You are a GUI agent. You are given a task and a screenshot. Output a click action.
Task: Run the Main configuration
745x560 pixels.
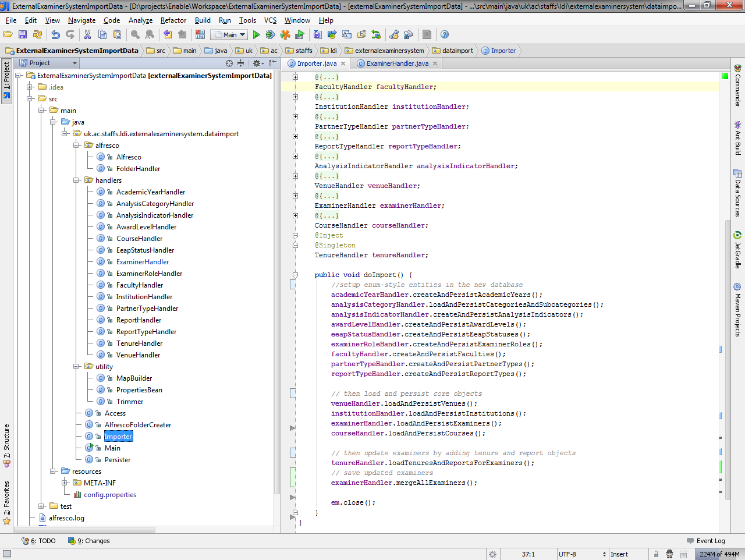(256, 34)
